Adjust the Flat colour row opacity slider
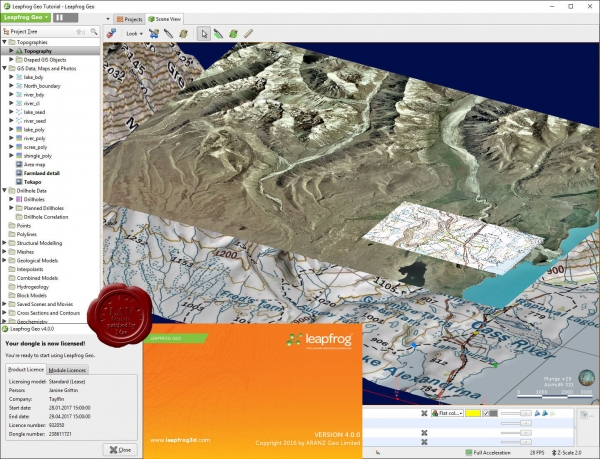Image resolution: width=600 pixels, height=459 pixels. tap(516, 413)
